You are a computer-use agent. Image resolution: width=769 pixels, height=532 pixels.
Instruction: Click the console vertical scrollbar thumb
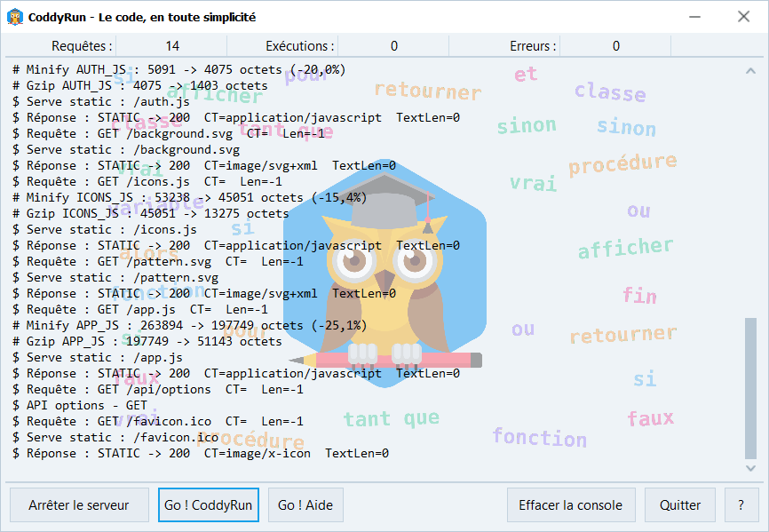[x=751, y=389]
